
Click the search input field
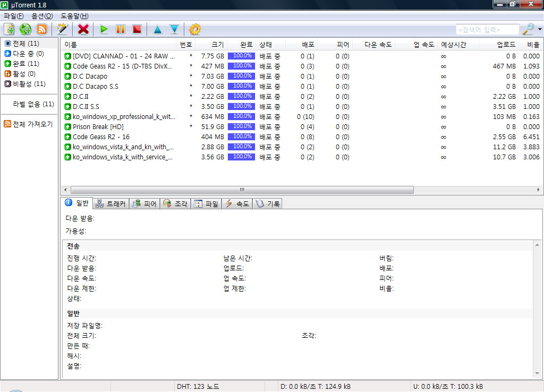(x=488, y=30)
